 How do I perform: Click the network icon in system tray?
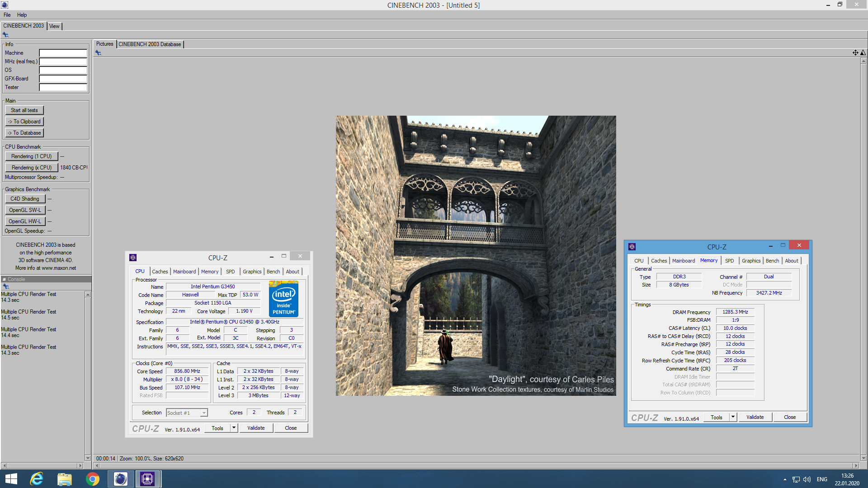(x=796, y=479)
